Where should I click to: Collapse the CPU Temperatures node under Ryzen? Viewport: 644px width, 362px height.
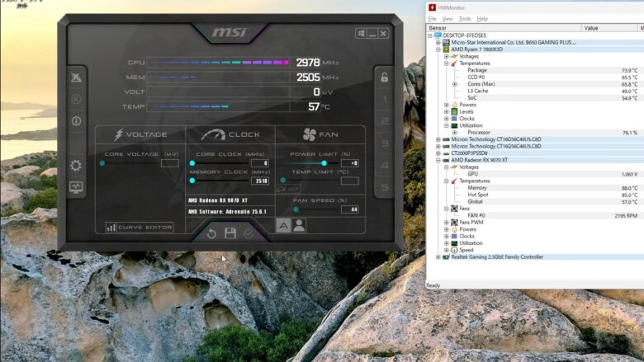pyautogui.click(x=447, y=63)
